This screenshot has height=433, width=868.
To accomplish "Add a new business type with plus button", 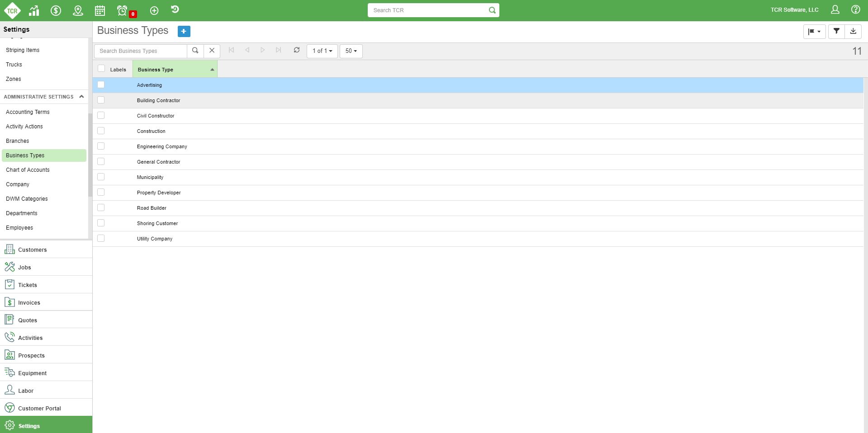I will (x=184, y=31).
